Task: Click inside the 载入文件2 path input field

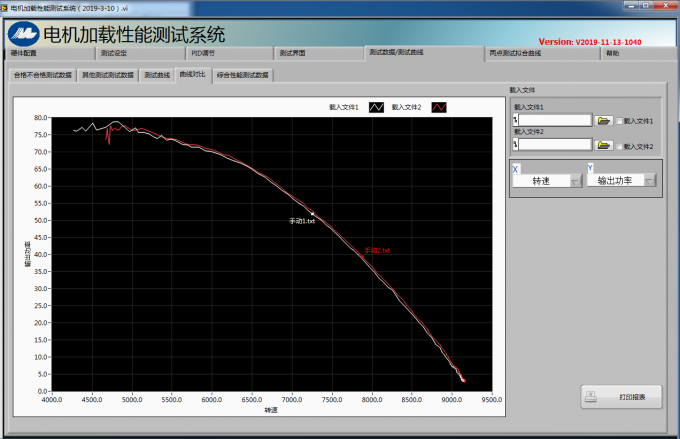Action: pos(555,146)
